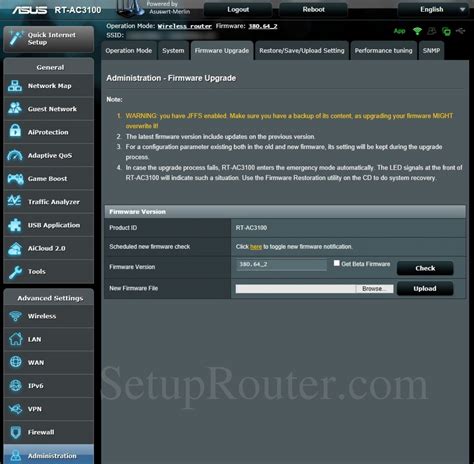Open the IPv6 globe icon
The width and height of the screenshot is (474, 464).
[x=15, y=385]
